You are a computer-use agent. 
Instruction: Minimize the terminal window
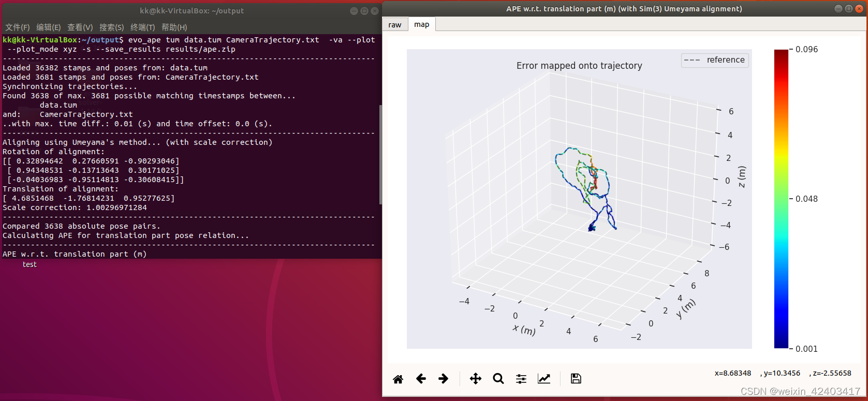[354, 11]
